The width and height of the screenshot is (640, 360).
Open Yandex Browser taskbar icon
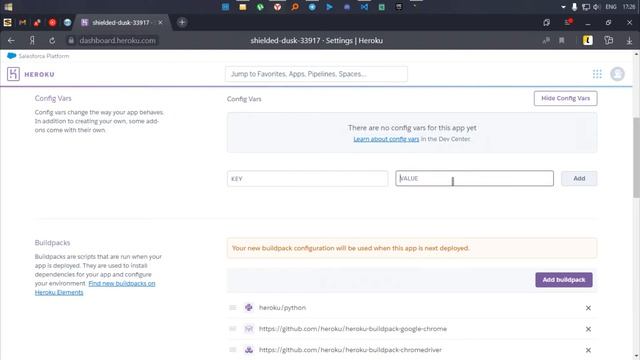coord(278,7)
